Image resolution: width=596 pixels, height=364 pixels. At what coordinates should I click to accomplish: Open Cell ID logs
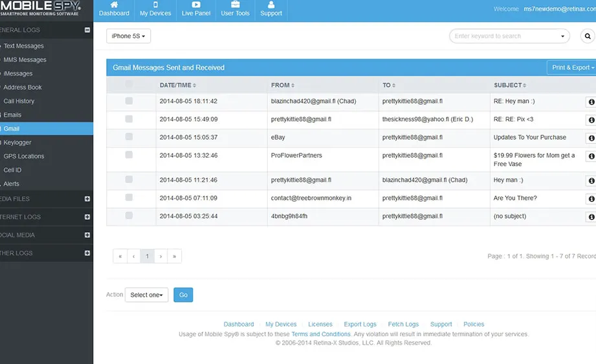(12, 170)
